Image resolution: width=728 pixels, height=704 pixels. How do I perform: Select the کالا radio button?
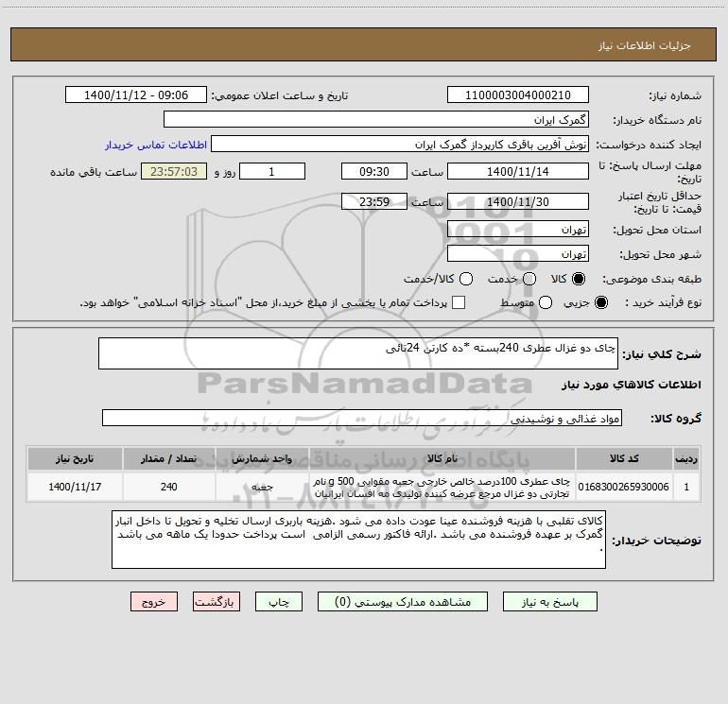(x=579, y=279)
